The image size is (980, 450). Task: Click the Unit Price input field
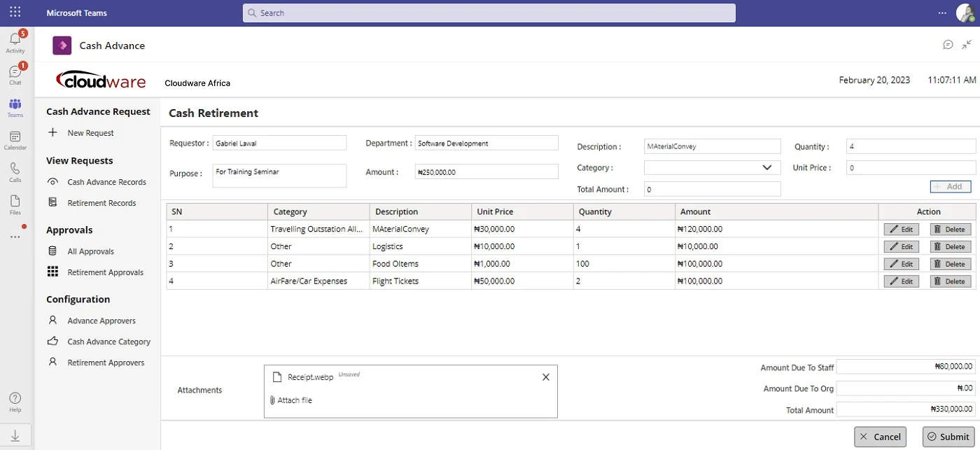[x=910, y=168]
